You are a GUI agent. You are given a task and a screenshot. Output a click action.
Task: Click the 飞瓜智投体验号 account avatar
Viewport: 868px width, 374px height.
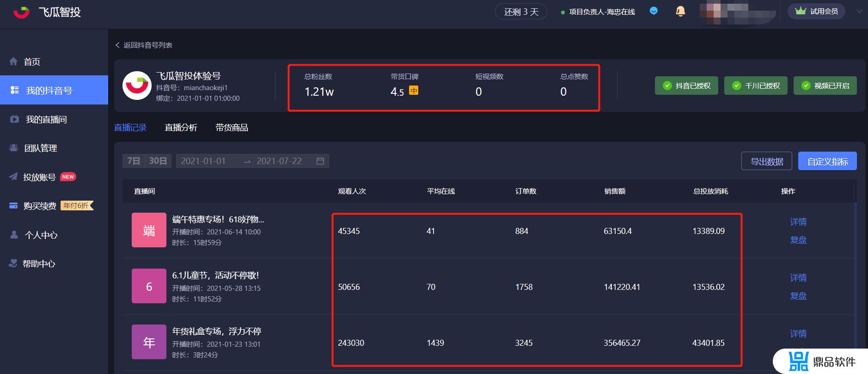pyautogui.click(x=137, y=86)
